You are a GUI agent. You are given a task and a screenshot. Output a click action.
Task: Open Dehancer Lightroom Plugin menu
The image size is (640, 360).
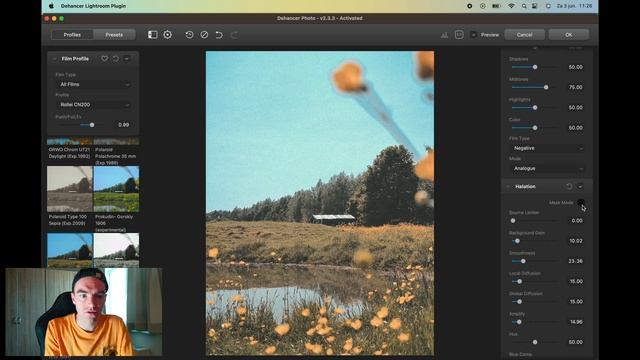[x=93, y=6]
